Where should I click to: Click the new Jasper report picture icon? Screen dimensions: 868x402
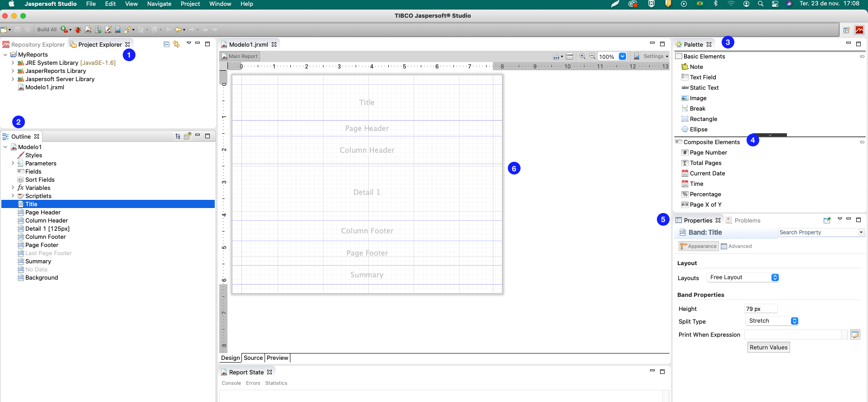pos(88,29)
